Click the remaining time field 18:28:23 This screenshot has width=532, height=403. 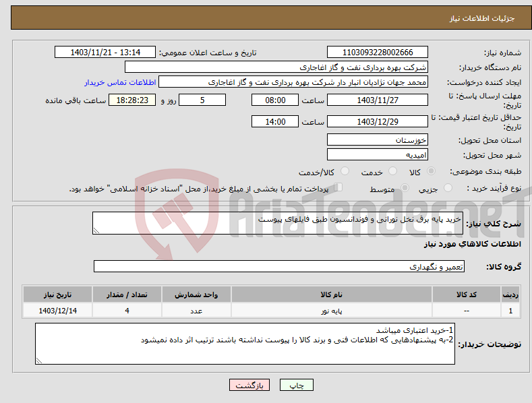132,100
